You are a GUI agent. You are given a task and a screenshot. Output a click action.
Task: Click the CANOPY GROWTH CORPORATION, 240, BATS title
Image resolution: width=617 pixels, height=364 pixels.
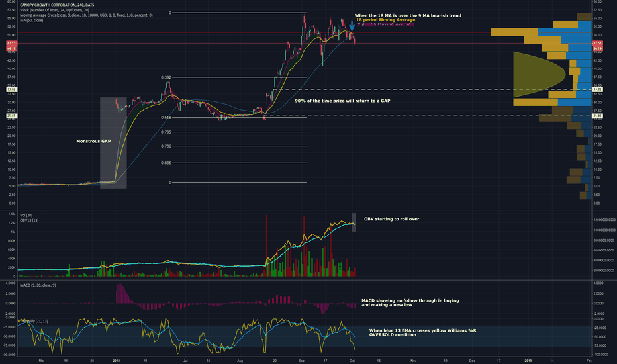(57, 5)
